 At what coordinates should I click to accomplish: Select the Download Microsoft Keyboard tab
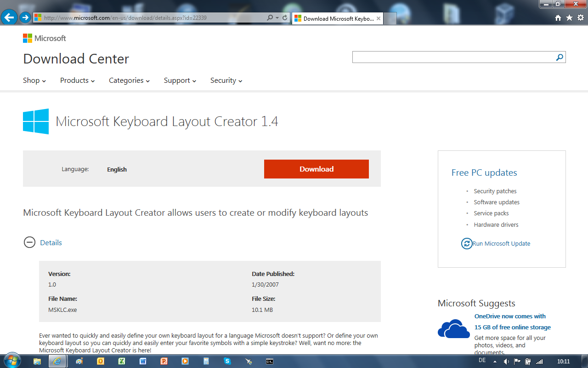click(338, 19)
